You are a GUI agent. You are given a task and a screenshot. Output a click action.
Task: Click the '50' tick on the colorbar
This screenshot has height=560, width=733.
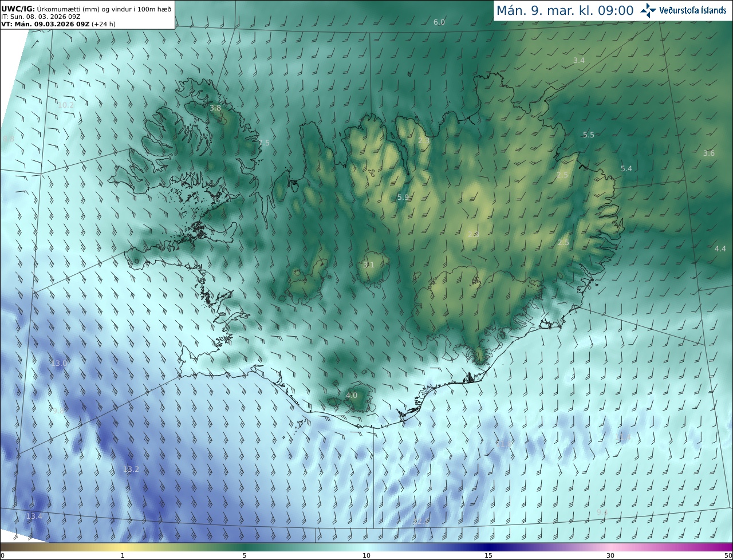(728, 555)
